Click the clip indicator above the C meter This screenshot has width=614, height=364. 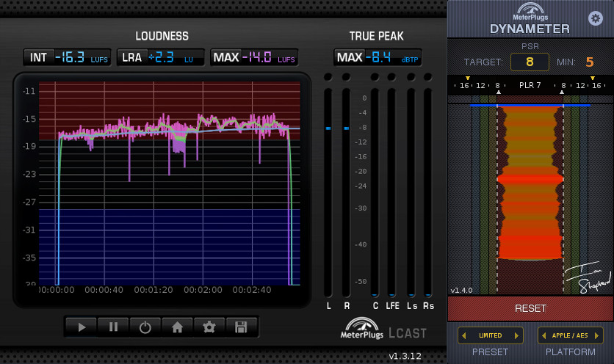(375, 77)
